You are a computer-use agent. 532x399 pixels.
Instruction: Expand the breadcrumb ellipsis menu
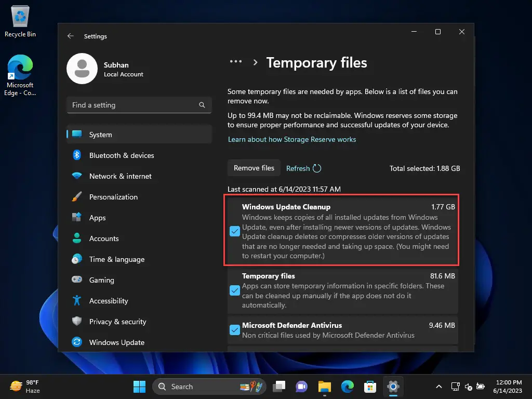coord(236,61)
